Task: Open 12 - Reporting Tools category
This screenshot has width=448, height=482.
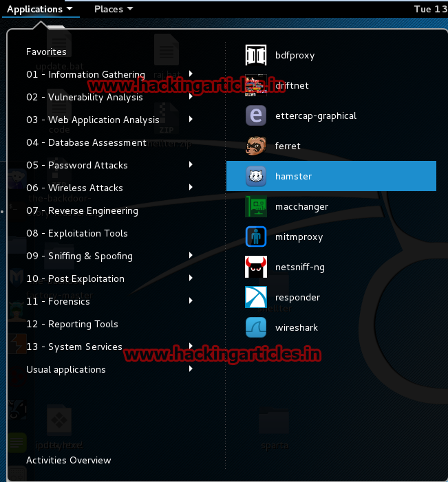Action: tap(72, 325)
